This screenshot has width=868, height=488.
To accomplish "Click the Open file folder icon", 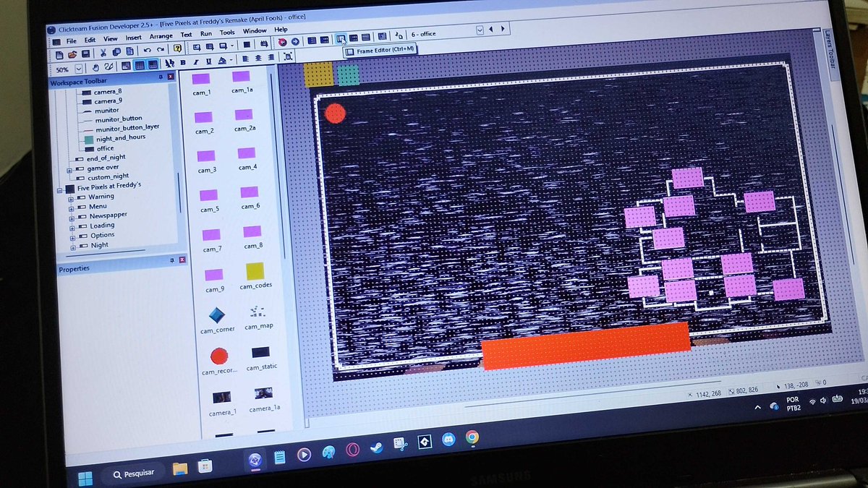I will tap(72, 54).
